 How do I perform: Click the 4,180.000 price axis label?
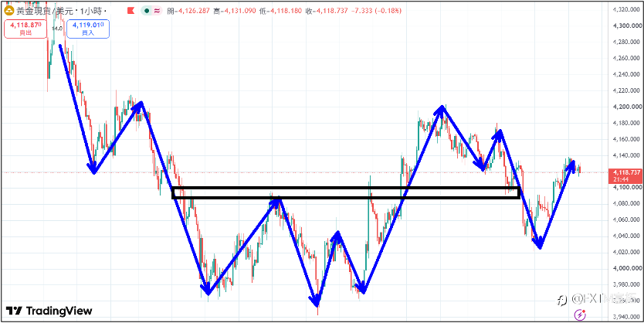point(625,123)
